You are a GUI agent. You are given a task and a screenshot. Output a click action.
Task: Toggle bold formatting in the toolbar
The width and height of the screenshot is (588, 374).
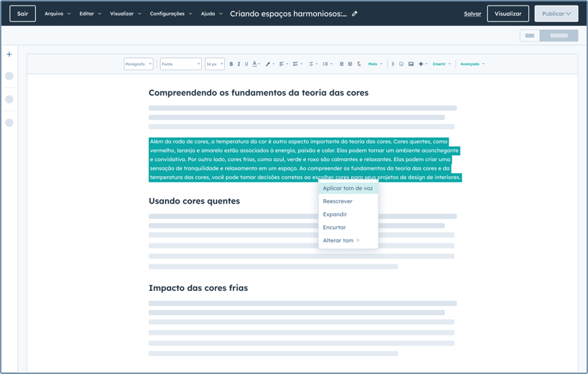click(231, 63)
